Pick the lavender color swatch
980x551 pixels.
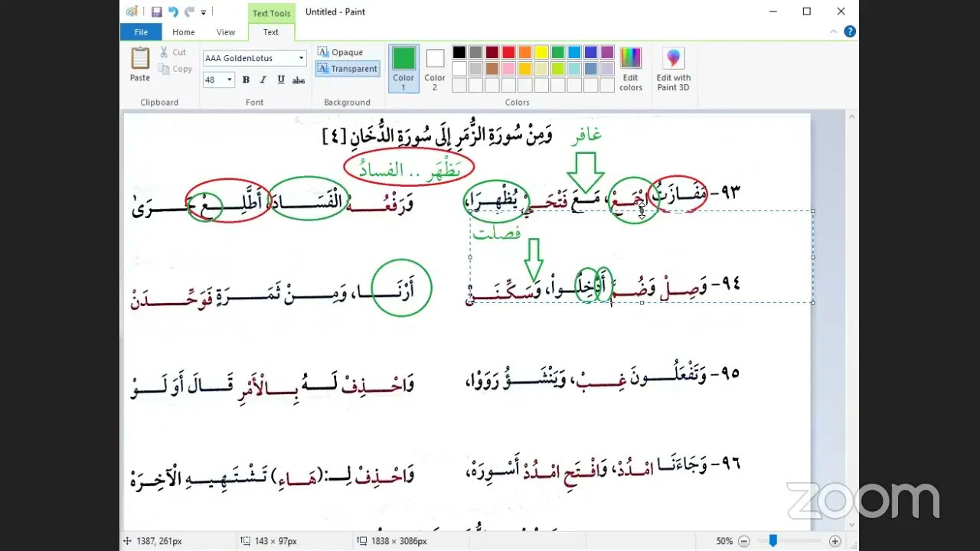(607, 69)
